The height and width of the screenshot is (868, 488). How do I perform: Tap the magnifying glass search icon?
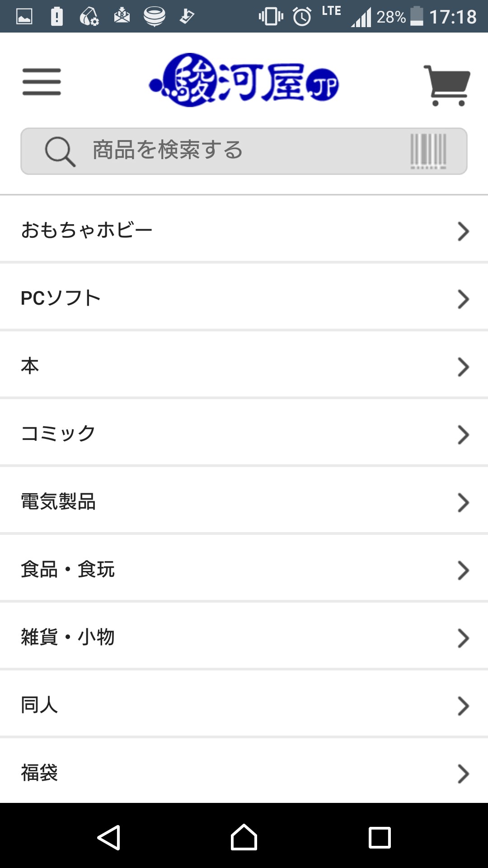[x=60, y=151]
